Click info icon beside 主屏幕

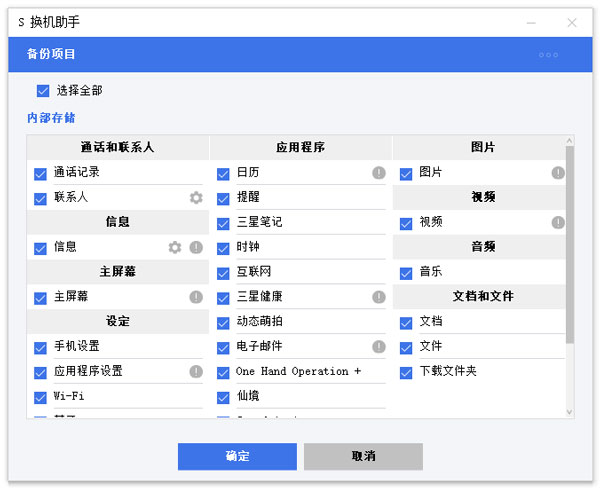tap(196, 297)
